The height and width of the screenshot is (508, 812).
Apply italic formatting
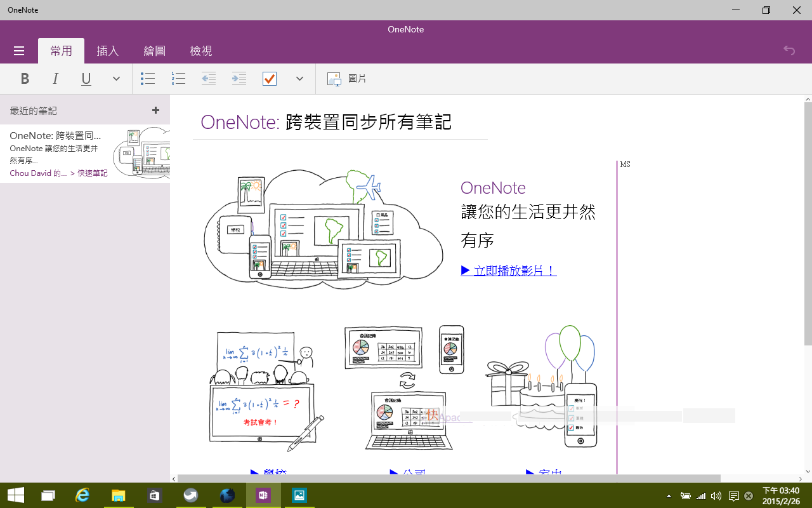click(56, 79)
